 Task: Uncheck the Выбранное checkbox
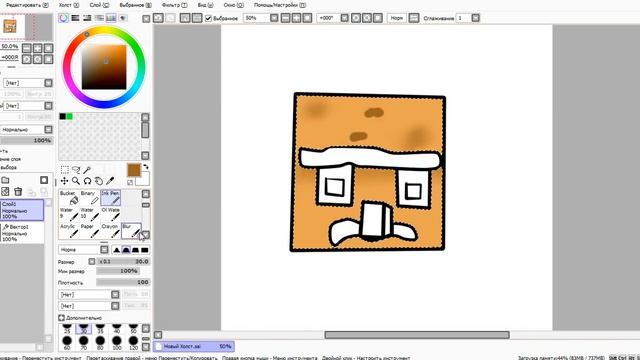tap(208, 18)
